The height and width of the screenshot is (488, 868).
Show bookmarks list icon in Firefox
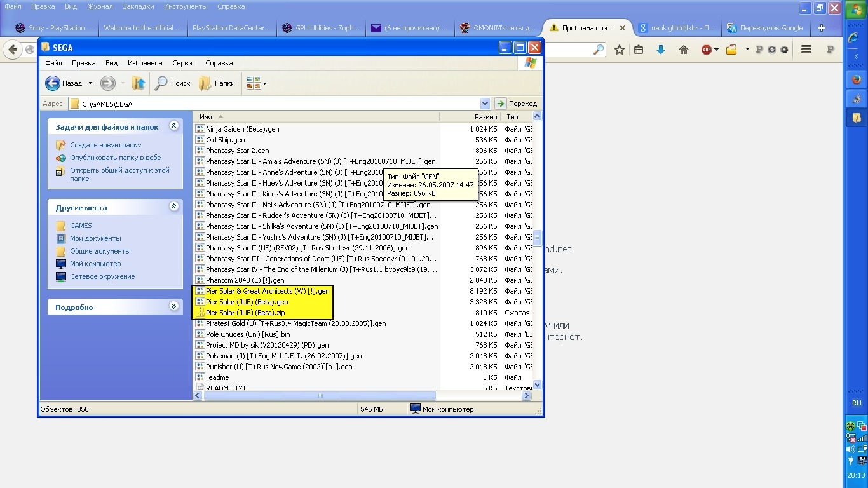click(x=639, y=50)
